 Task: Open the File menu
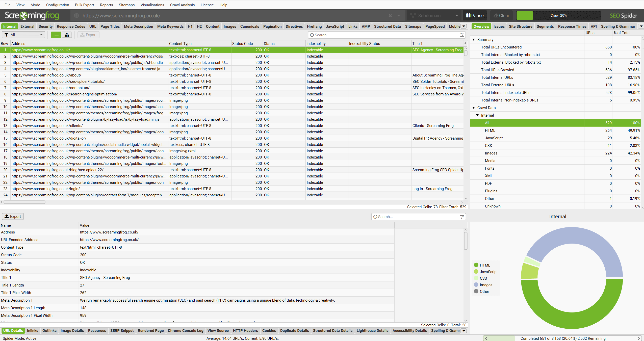coord(8,5)
